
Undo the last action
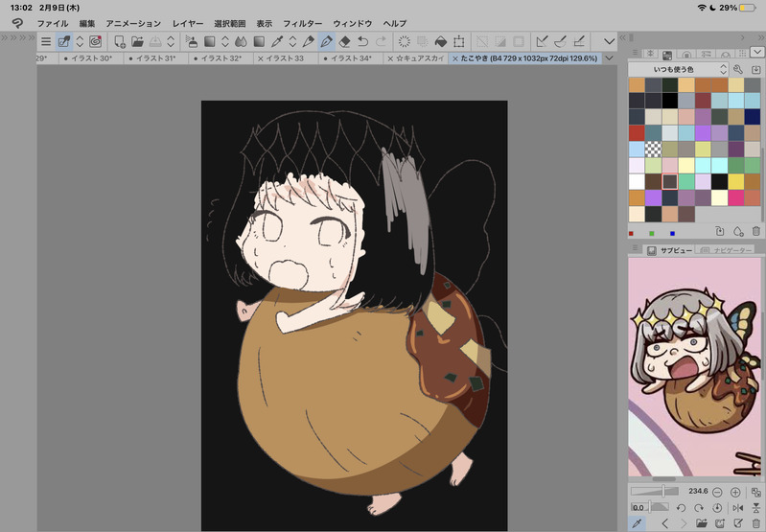point(362,41)
